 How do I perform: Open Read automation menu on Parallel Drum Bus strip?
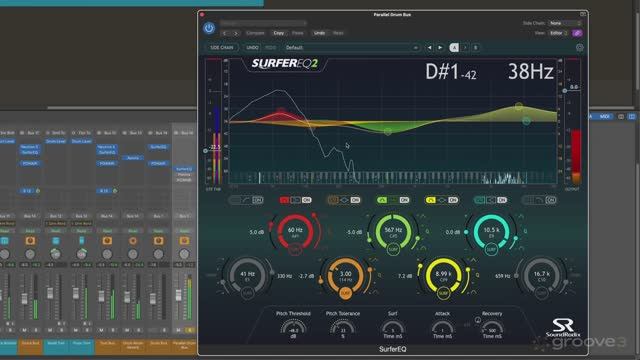click(184, 231)
